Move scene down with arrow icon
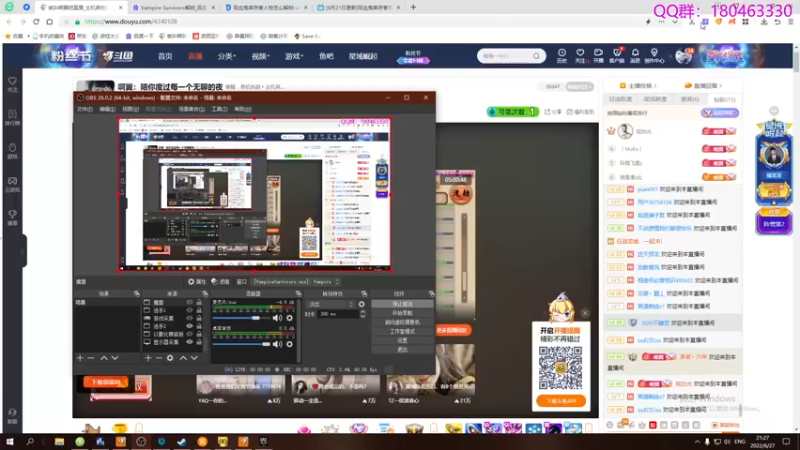Image resolution: width=800 pixels, height=450 pixels. click(115, 358)
